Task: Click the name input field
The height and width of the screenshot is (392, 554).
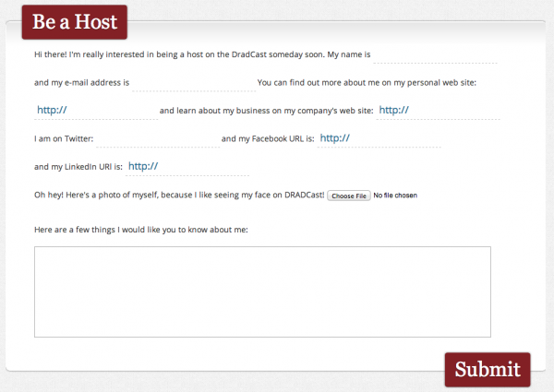Action: 435,54
